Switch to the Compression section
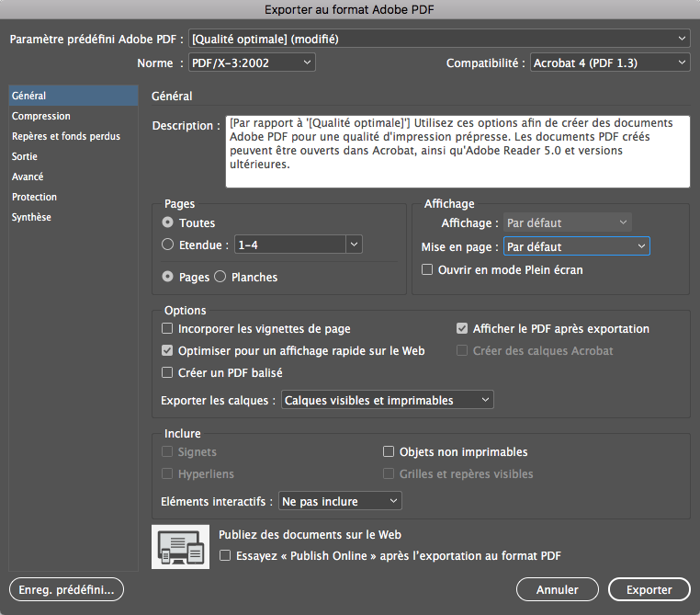Viewport: 700px width, 615px height. (41, 117)
